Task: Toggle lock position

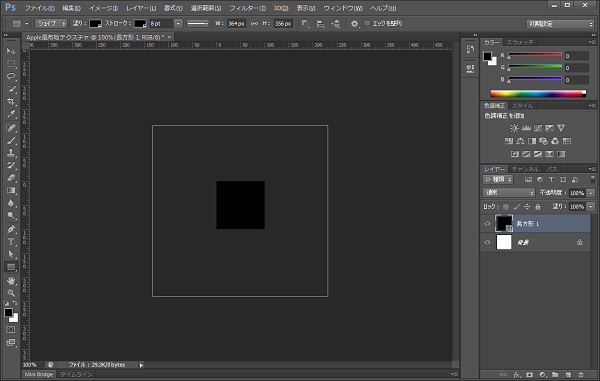Action: tap(527, 207)
